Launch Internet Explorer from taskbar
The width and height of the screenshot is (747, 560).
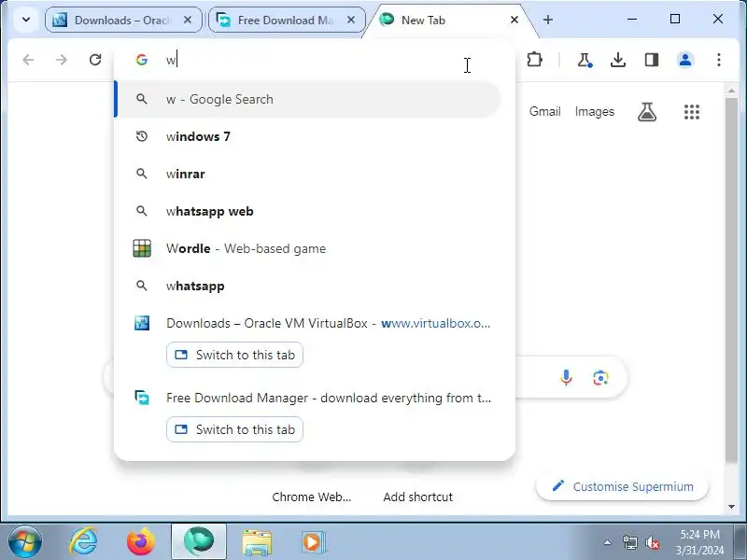83,542
